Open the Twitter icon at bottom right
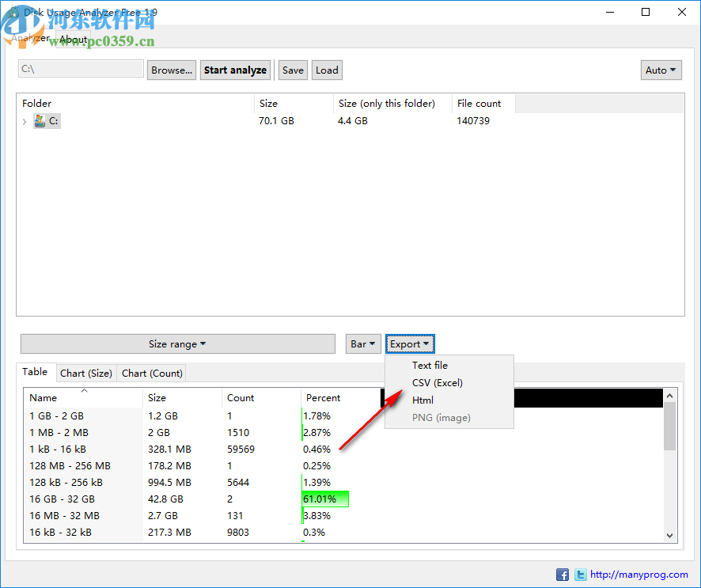 tap(581, 575)
